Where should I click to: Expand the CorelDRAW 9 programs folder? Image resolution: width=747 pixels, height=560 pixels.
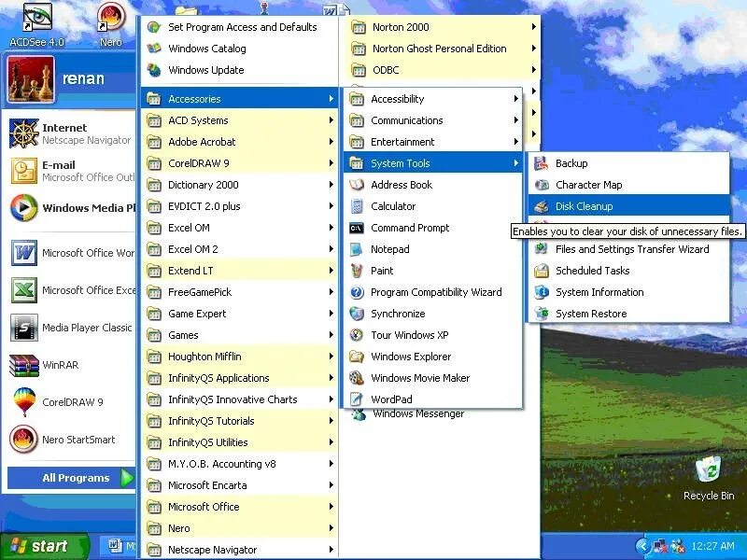click(x=240, y=163)
